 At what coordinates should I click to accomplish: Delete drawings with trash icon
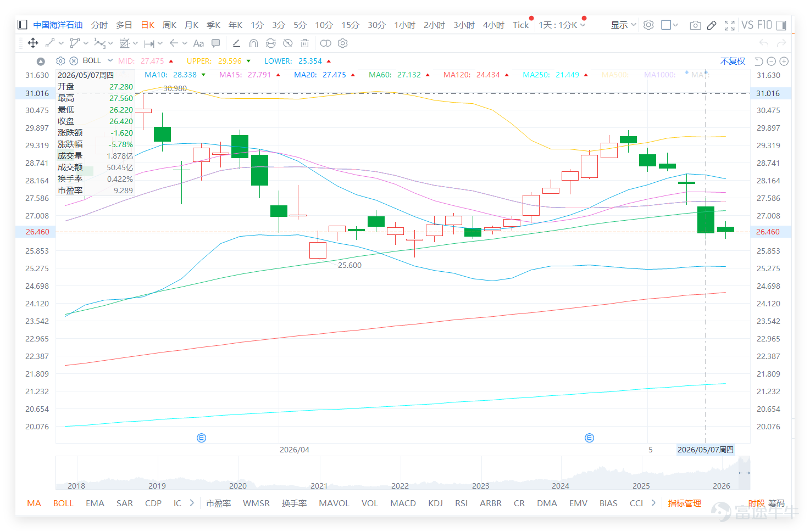pyautogui.click(x=304, y=43)
